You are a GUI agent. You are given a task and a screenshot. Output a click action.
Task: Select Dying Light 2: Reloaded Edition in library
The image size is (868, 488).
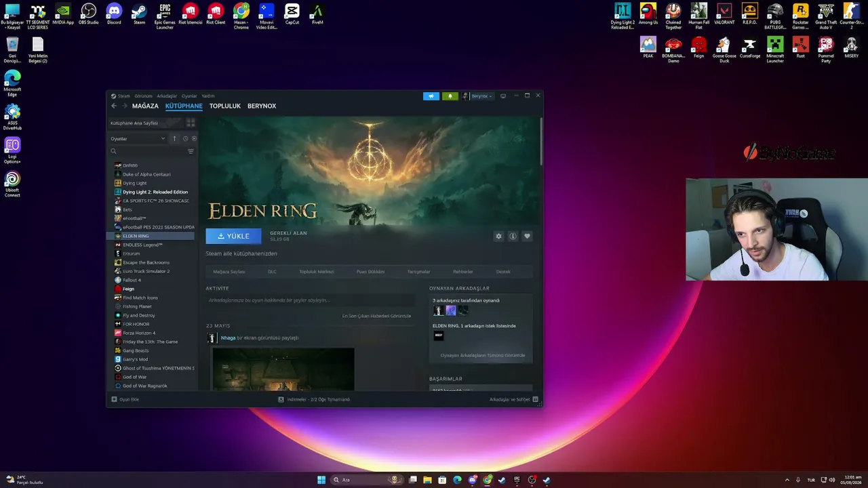click(155, 192)
